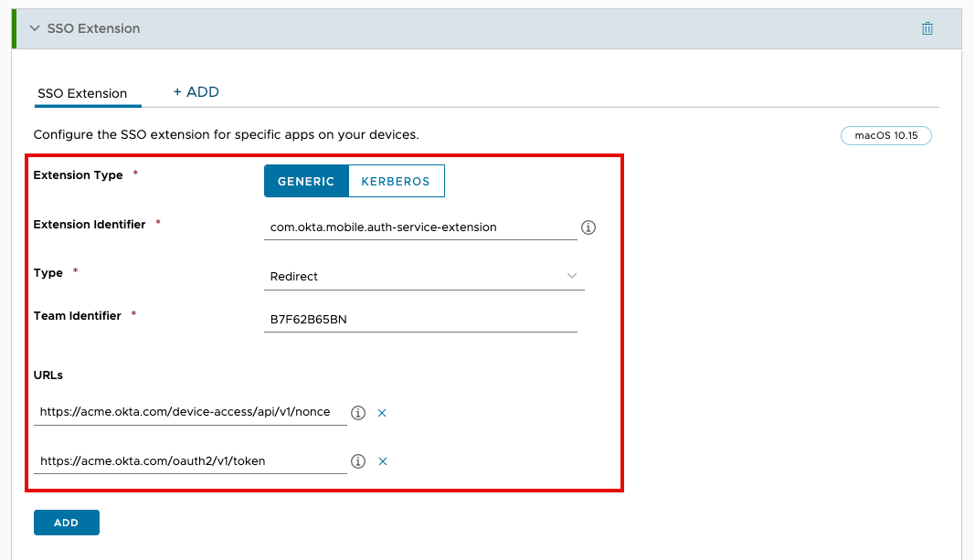The height and width of the screenshot is (560, 975).
Task: Click the SSO Extension section header
Action: (x=91, y=28)
